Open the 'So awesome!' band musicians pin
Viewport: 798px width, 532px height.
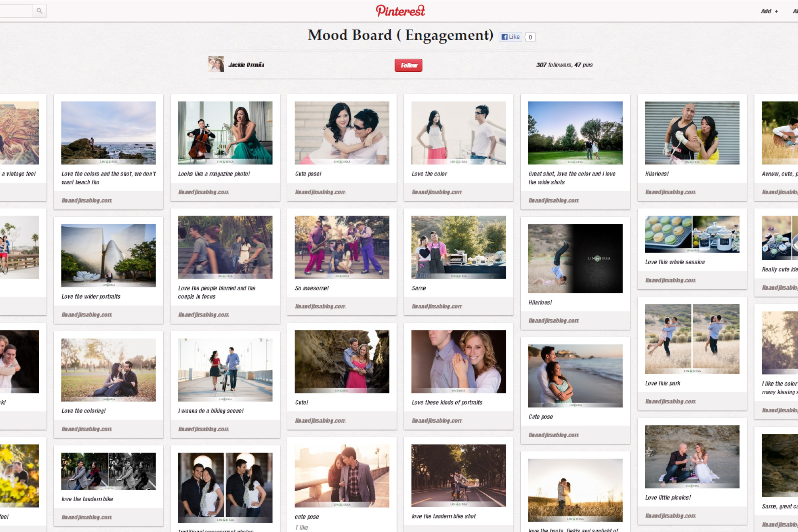[x=342, y=247]
